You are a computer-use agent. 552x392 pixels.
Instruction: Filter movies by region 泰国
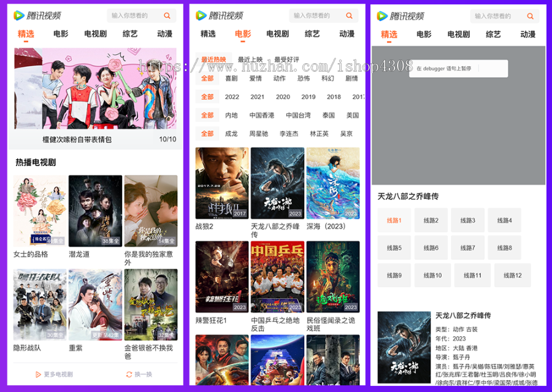coord(329,115)
